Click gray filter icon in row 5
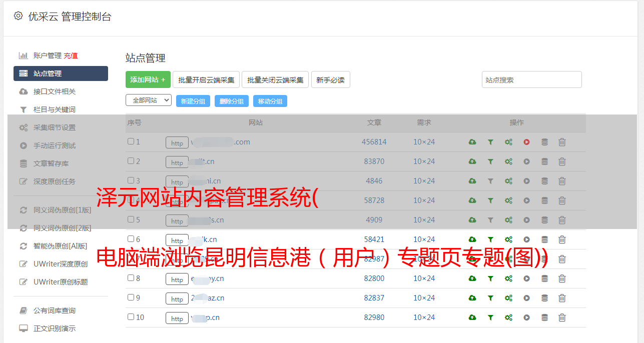 point(490,220)
